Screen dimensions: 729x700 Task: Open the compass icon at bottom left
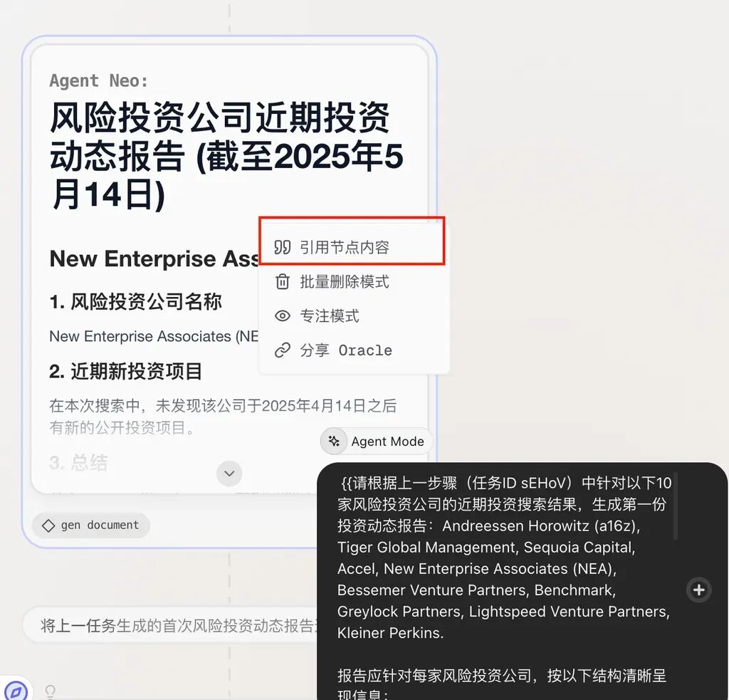pyautogui.click(x=16, y=691)
